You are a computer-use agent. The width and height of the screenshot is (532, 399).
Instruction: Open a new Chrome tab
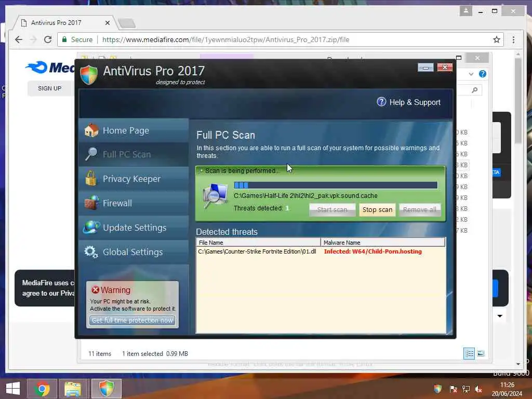pyautogui.click(x=127, y=23)
